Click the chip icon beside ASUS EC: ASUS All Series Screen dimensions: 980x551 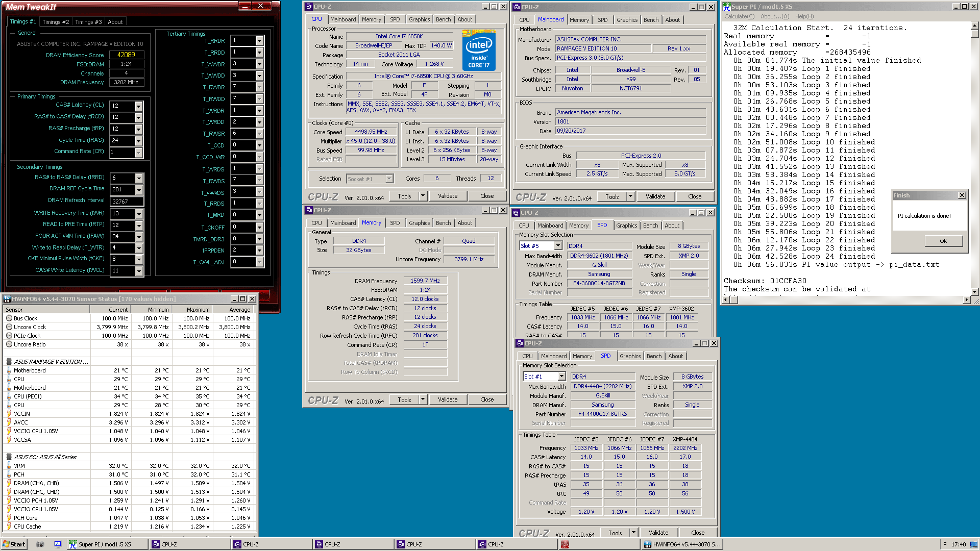9,457
